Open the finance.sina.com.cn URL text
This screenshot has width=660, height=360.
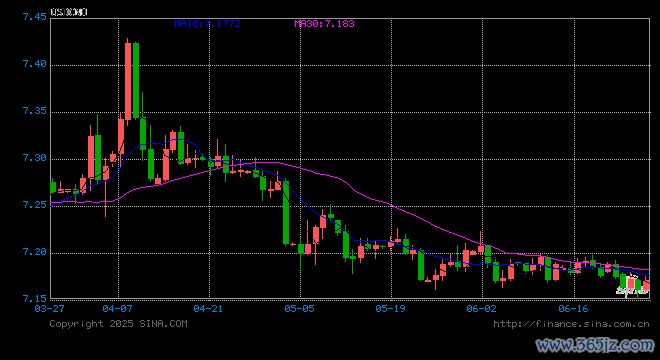tap(571, 324)
